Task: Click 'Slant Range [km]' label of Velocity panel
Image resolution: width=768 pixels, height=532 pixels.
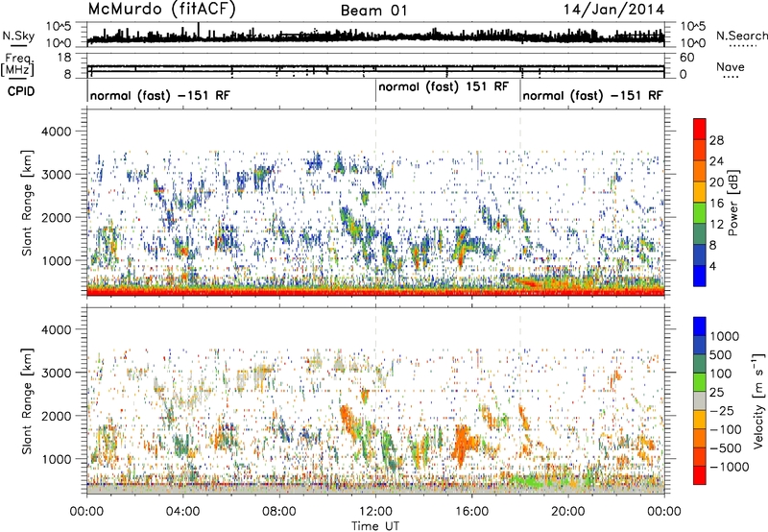Action: pyautogui.click(x=28, y=401)
